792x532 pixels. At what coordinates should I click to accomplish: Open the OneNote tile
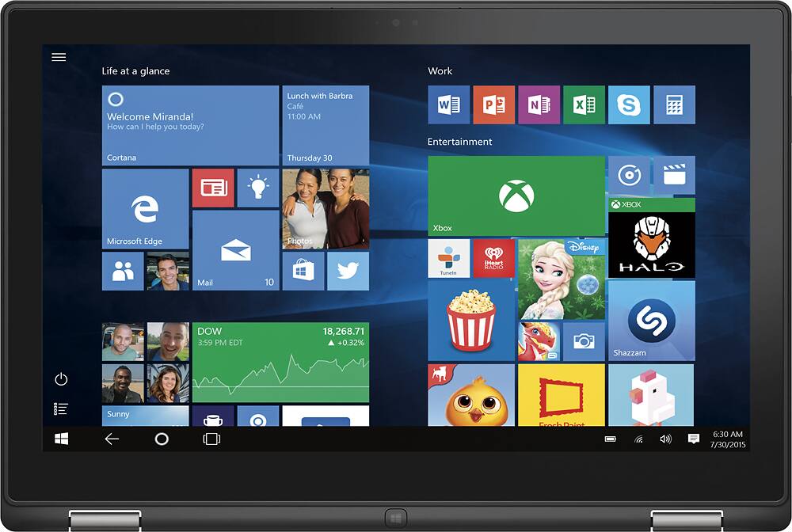point(539,105)
